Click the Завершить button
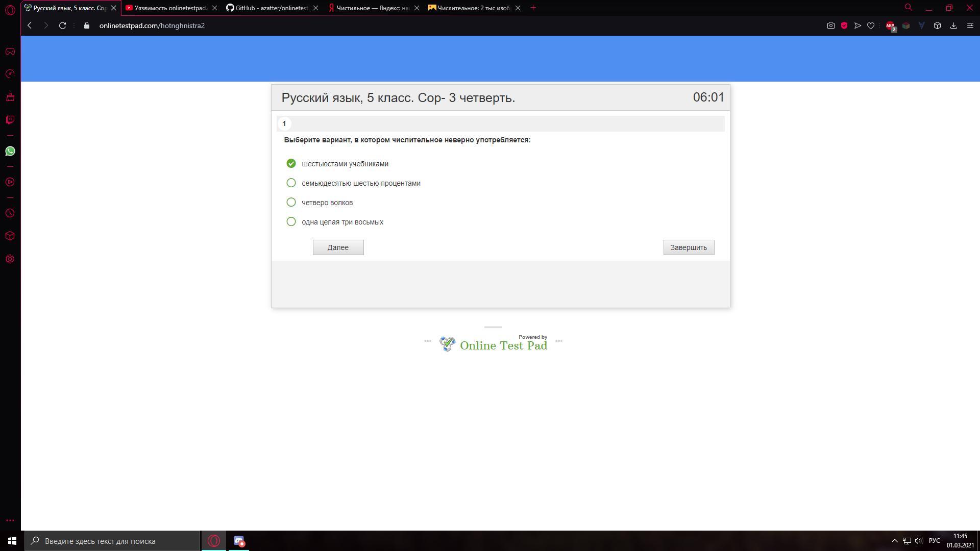This screenshot has width=980, height=551. coord(689,247)
